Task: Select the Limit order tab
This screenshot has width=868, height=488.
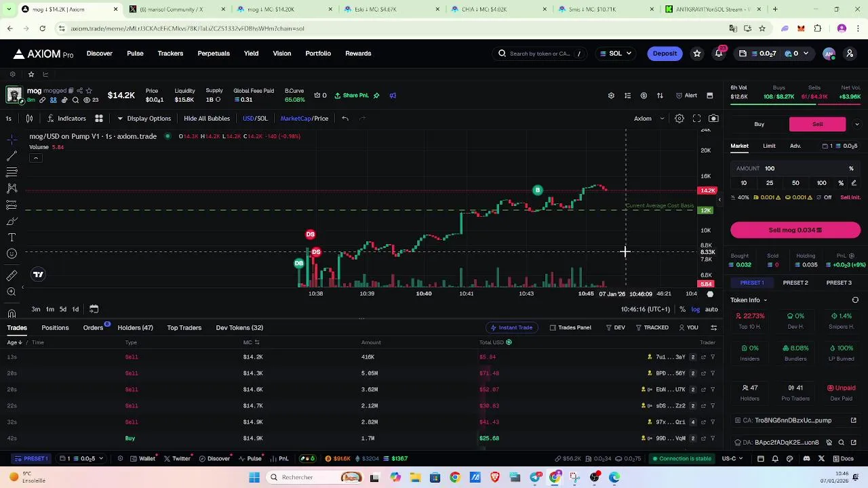Action: pos(769,146)
